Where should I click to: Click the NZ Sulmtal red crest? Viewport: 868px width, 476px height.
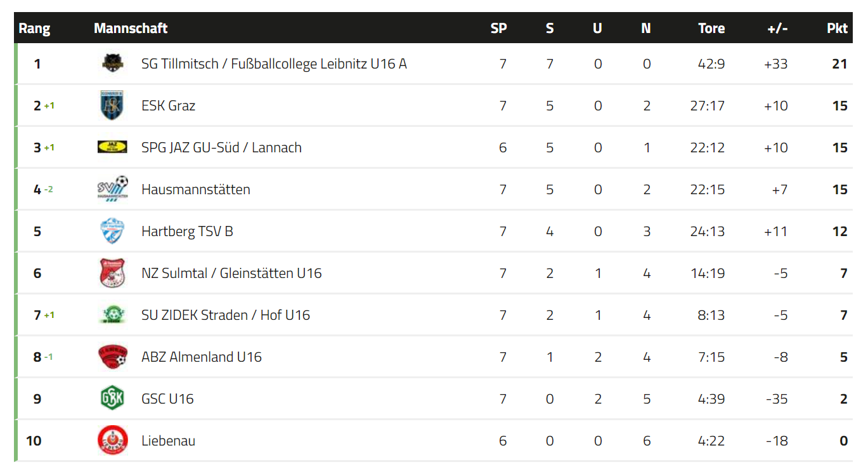pyautogui.click(x=112, y=273)
